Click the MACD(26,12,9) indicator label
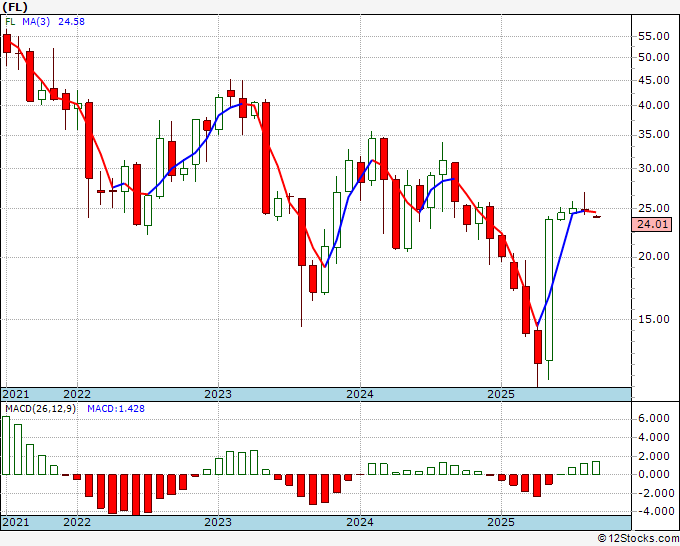This screenshot has width=680, height=546. coord(40,409)
